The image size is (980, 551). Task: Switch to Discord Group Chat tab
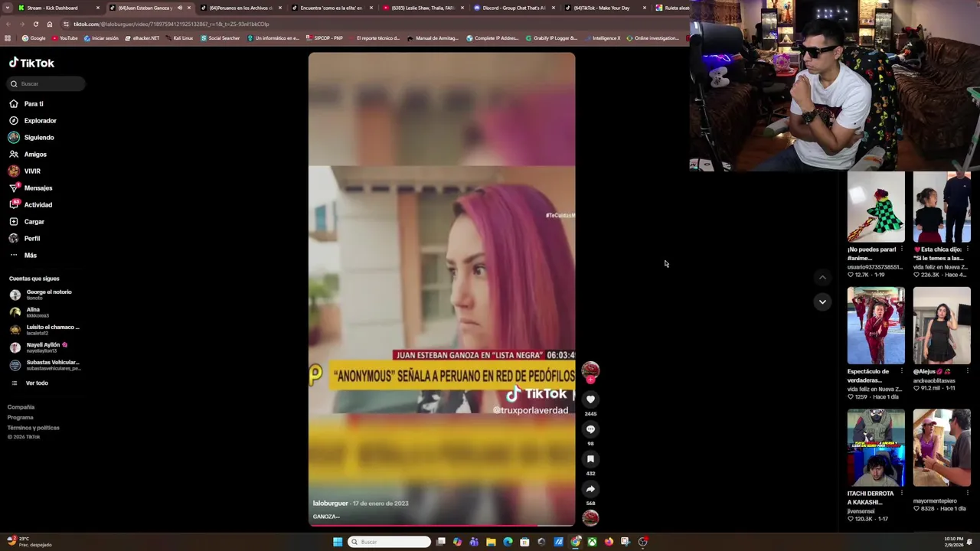(514, 8)
